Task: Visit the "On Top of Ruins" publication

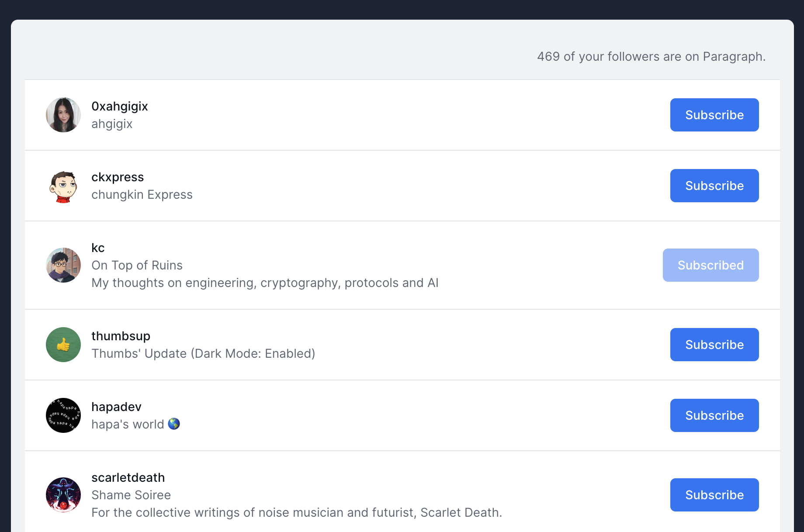Action: coord(137,265)
